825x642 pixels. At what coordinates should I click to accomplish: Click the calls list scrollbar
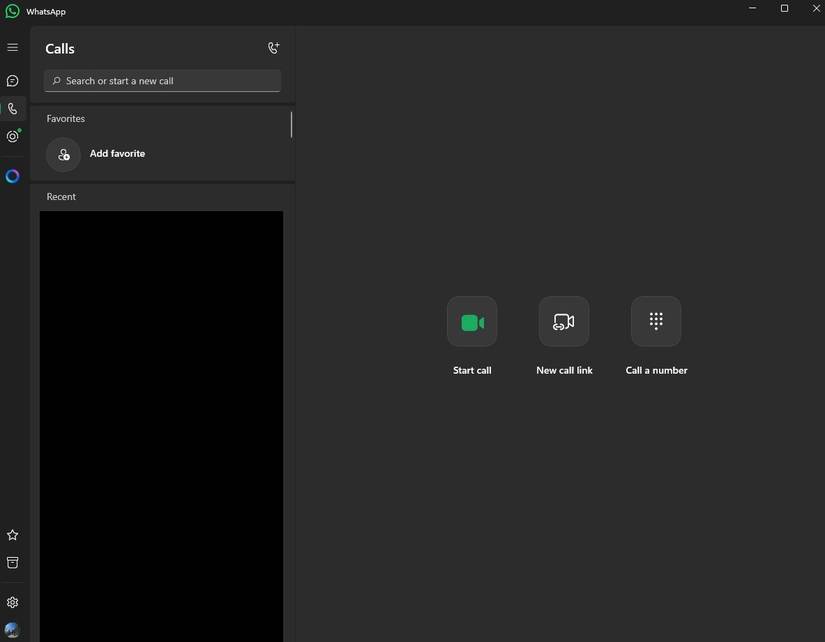pos(291,125)
